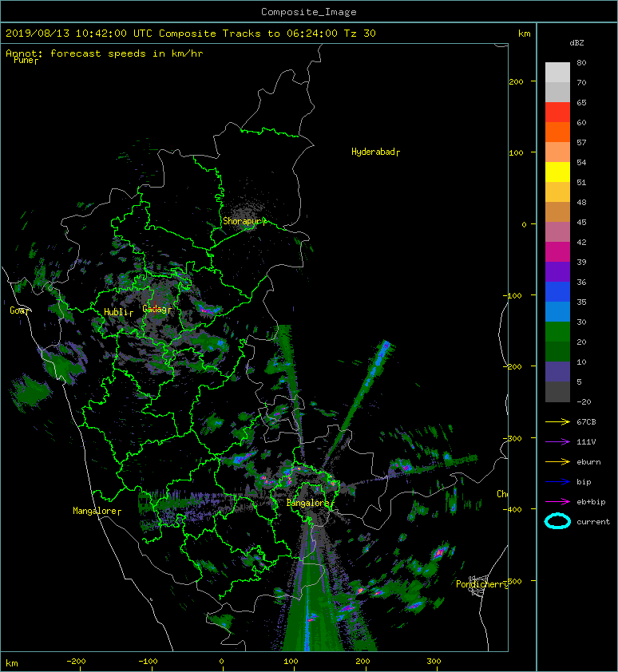Choose the bright yellow 51–54 dBZ swatch
618x672 pixels.
tap(557, 172)
